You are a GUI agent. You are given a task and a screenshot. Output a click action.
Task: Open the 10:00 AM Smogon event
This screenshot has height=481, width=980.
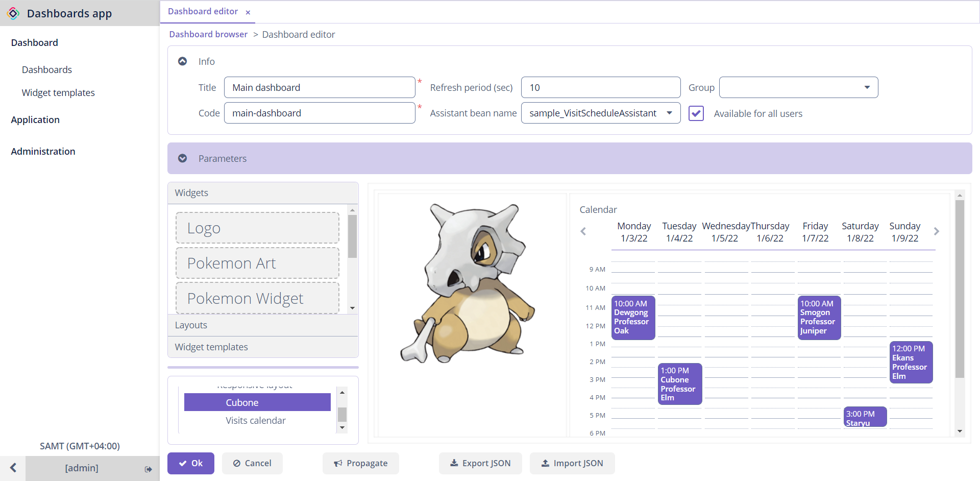coord(819,317)
